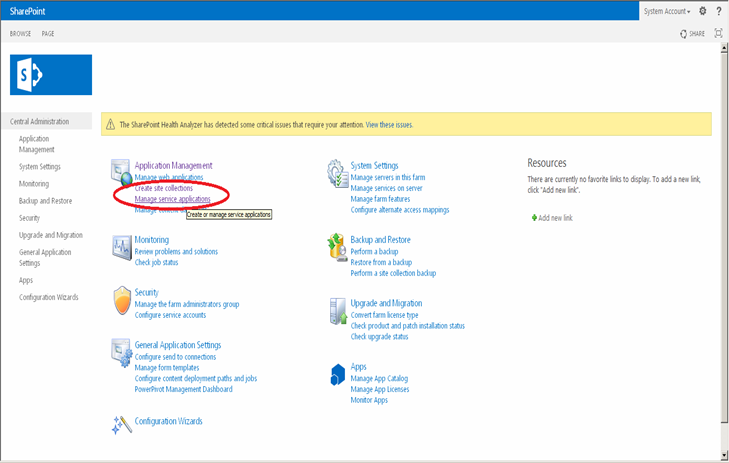Open PowerPivot Management Dashboard link
This screenshot has height=463, width=729.
tap(184, 389)
